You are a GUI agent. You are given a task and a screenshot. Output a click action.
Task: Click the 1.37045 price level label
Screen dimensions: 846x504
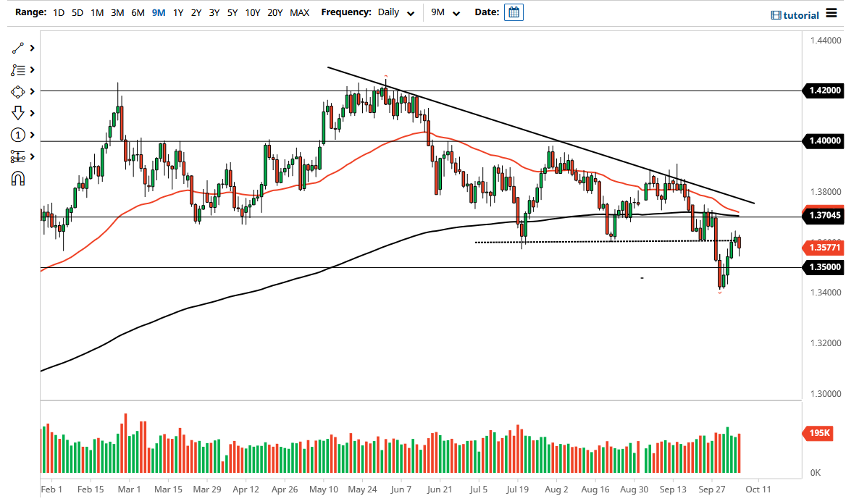pos(823,215)
